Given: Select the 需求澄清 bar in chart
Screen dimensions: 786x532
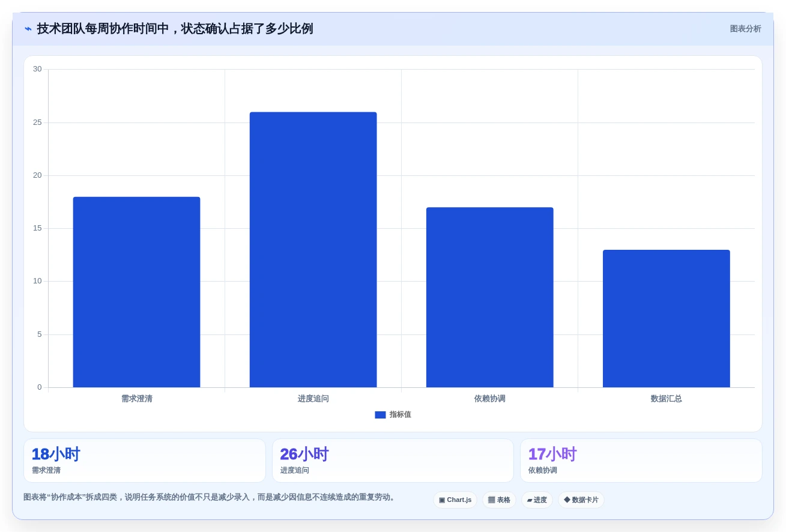Looking at the screenshot, I should pyautogui.click(x=136, y=292).
